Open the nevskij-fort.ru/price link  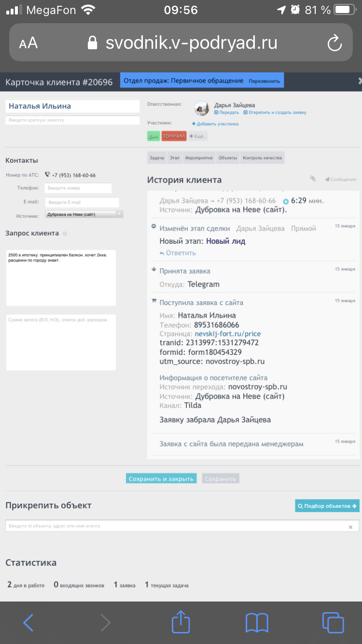228,334
